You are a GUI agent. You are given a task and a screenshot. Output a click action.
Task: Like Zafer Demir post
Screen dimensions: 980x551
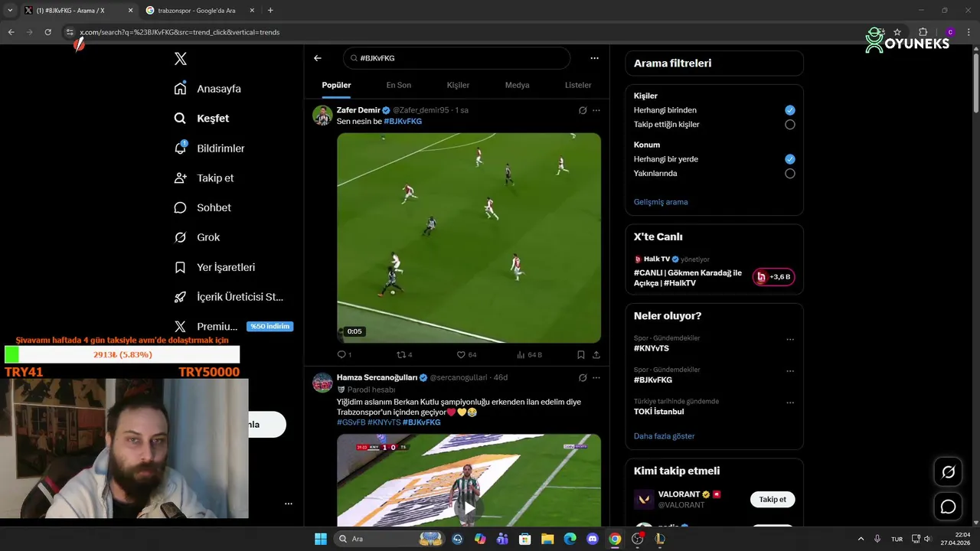(466, 355)
